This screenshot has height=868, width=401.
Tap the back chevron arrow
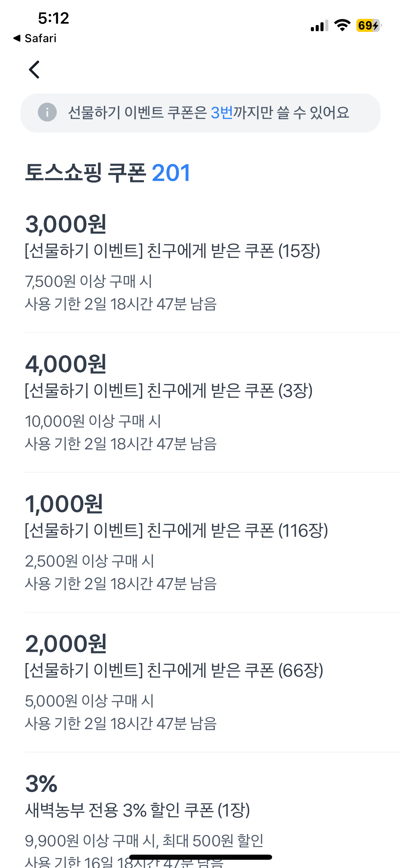(34, 70)
